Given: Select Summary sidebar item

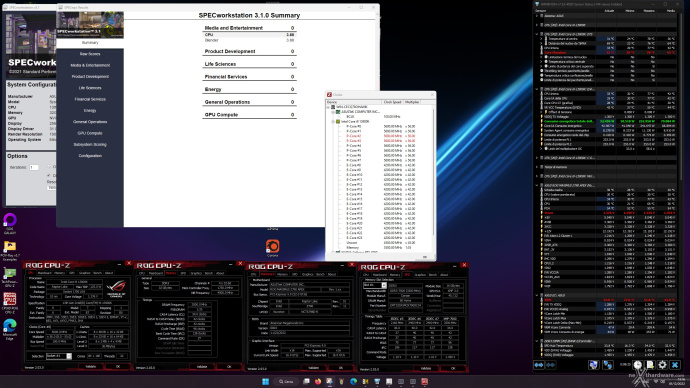Looking at the screenshot, I should [x=90, y=43].
